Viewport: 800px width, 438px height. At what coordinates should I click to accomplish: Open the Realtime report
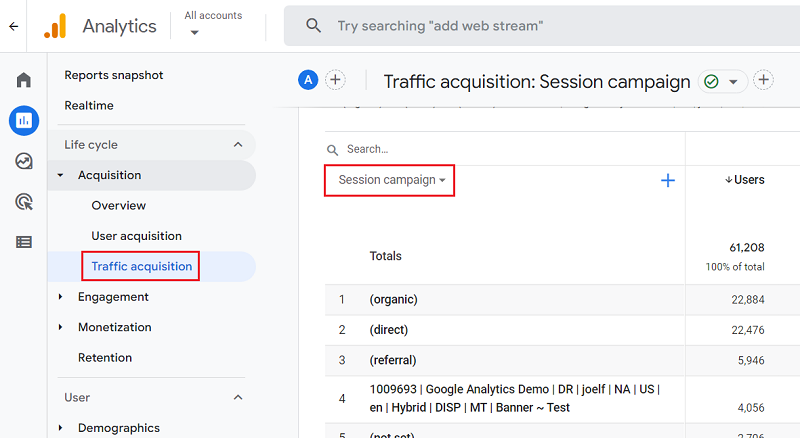tap(89, 106)
